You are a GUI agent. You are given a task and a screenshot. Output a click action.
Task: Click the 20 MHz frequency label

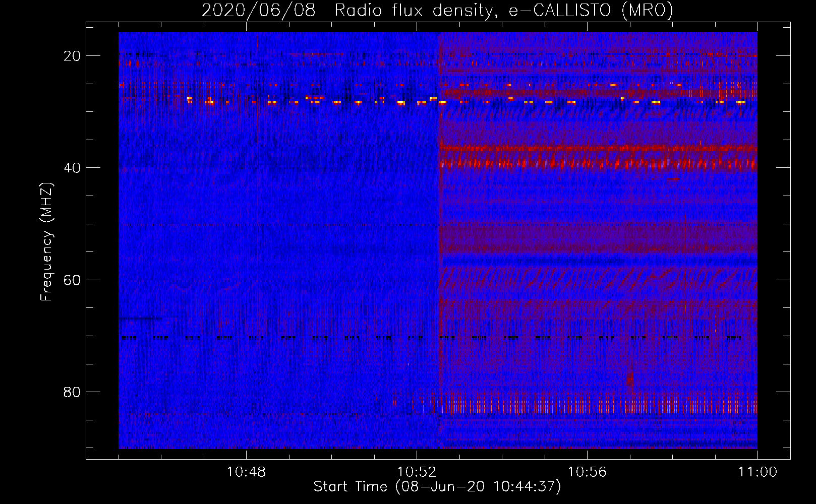pyautogui.click(x=72, y=56)
